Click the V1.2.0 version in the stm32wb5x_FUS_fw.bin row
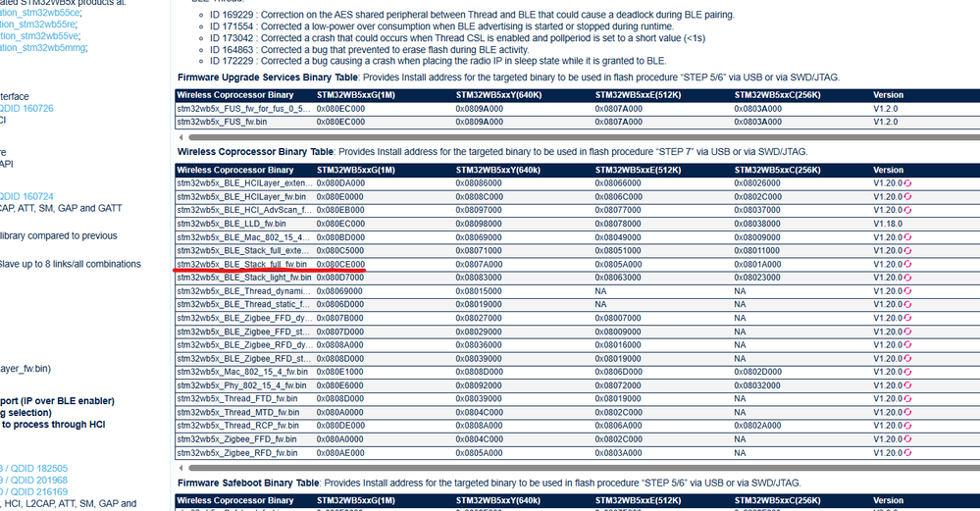The width and height of the screenshot is (980, 511). click(x=886, y=122)
